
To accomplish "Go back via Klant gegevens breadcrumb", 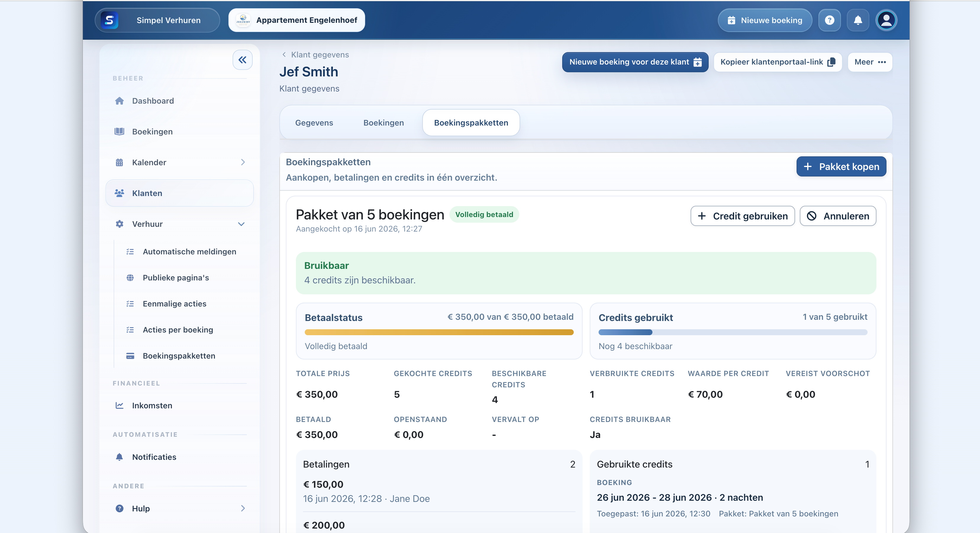I will click(x=315, y=55).
